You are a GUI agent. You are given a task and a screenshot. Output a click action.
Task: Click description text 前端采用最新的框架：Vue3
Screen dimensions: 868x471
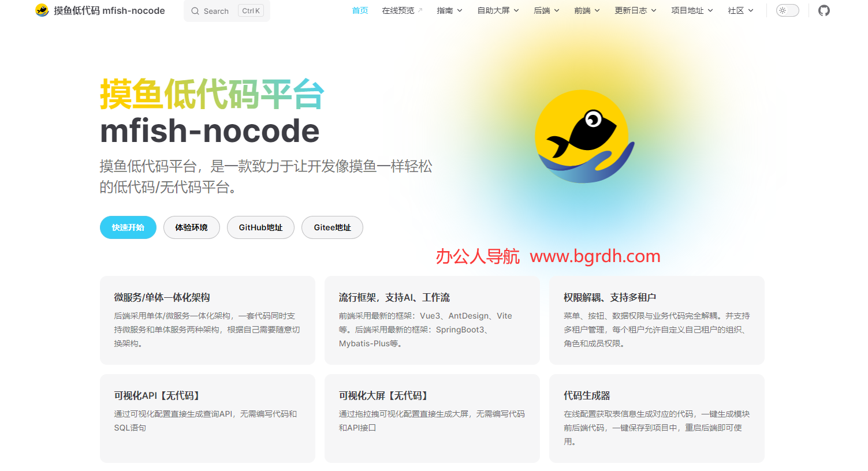point(425,330)
